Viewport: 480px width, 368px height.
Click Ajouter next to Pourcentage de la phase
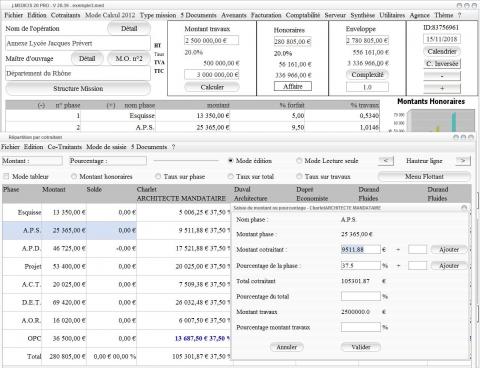pos(449,266)
